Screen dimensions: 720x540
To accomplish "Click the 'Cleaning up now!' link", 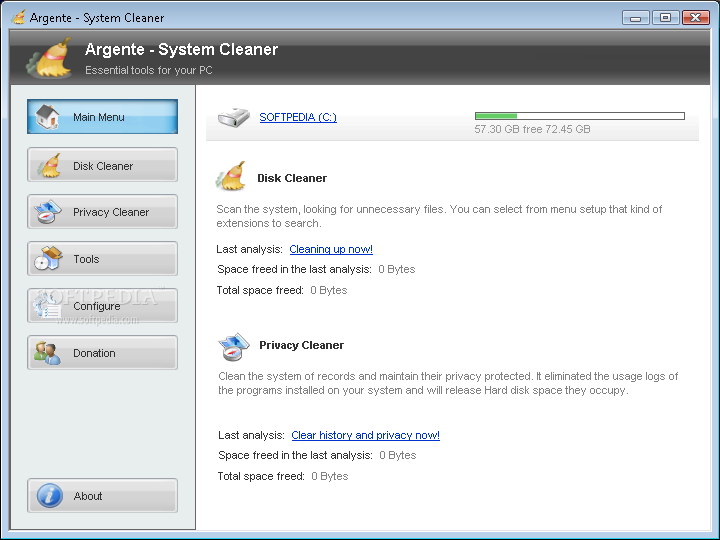I will point(331,249).
